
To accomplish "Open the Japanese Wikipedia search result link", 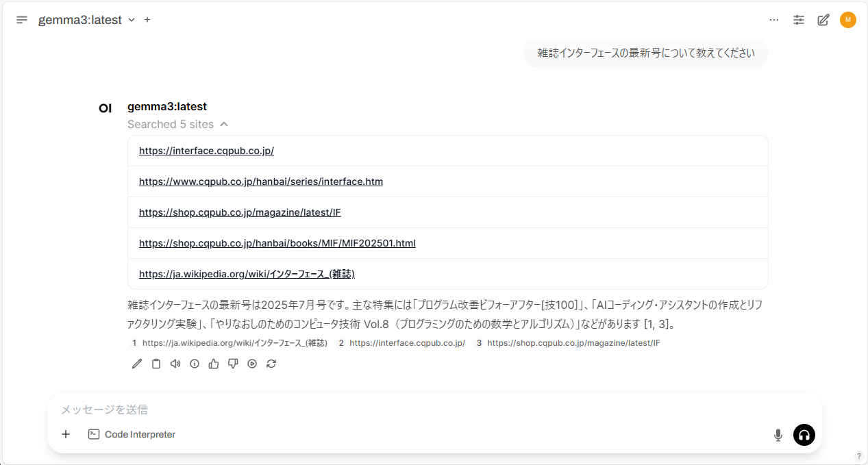I will click(x=247, y=274).
